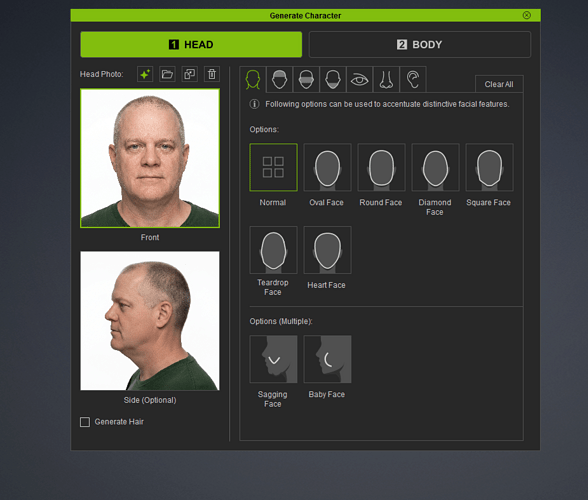This screenshot has width=588, height=500.
Task: Click the swap photos icon
Action: click(x=190, y=74)
